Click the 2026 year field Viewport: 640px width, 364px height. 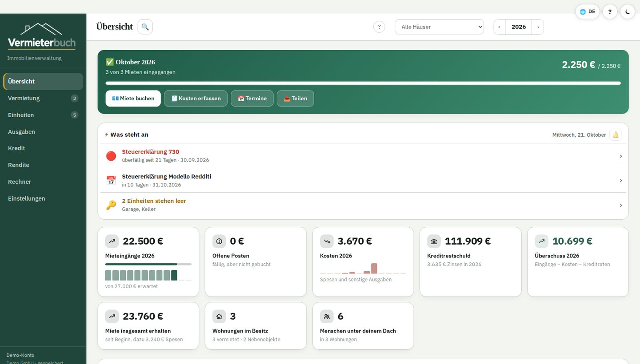coord(519,27)
